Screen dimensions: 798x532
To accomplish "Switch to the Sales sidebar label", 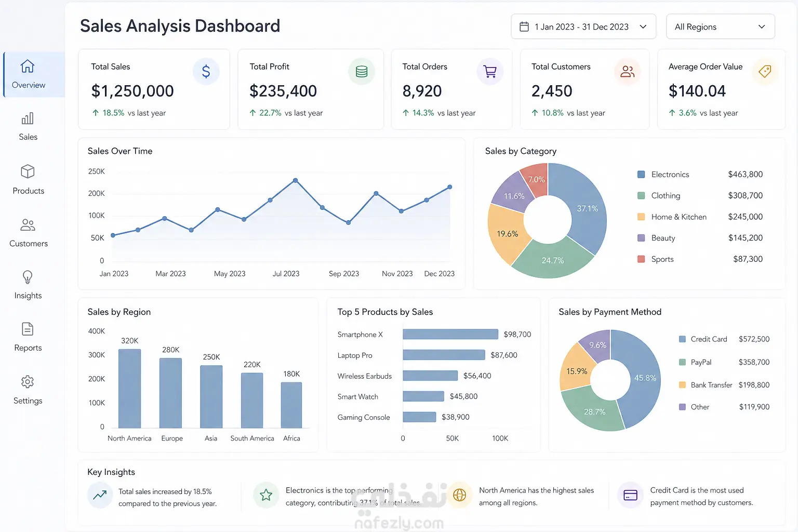I will tap(28, 137).
